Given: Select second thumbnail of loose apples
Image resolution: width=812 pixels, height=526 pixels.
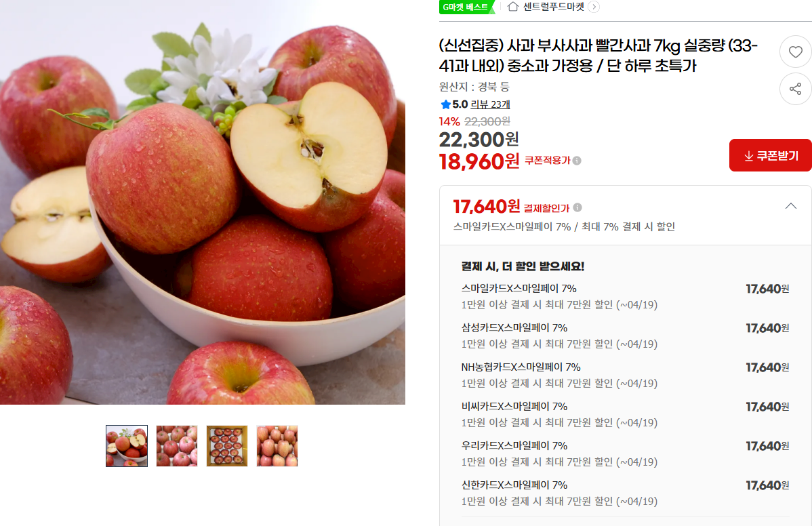Looking at the screenshot, I should pyautogui.click(x=177, y=446).
